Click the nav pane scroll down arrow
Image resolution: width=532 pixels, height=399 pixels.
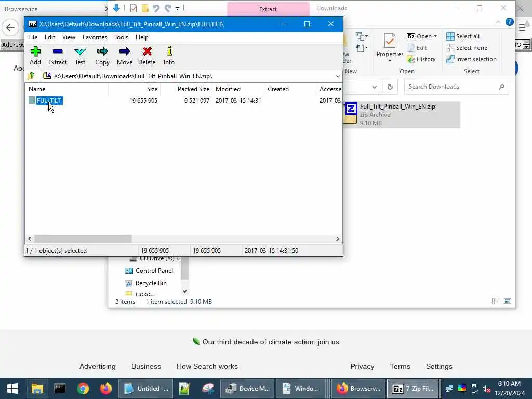(x=184, y=291)
